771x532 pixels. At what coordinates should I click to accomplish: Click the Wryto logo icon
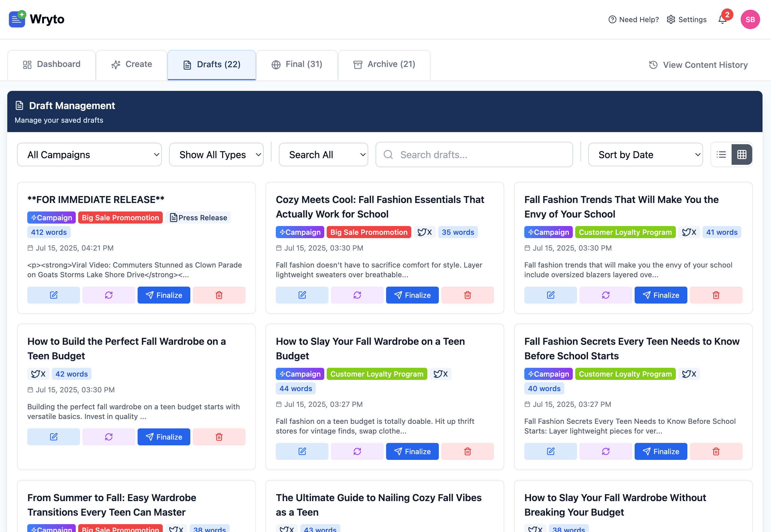(17, 19)
